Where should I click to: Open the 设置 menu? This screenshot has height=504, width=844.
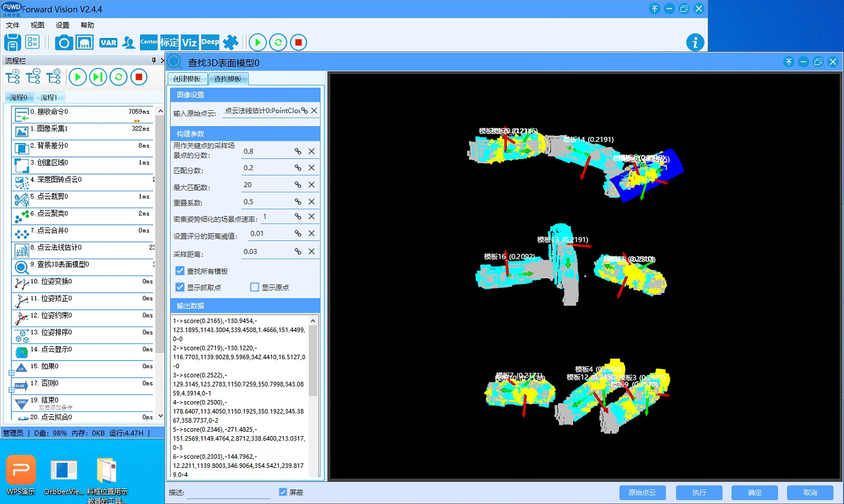point(62,25)
